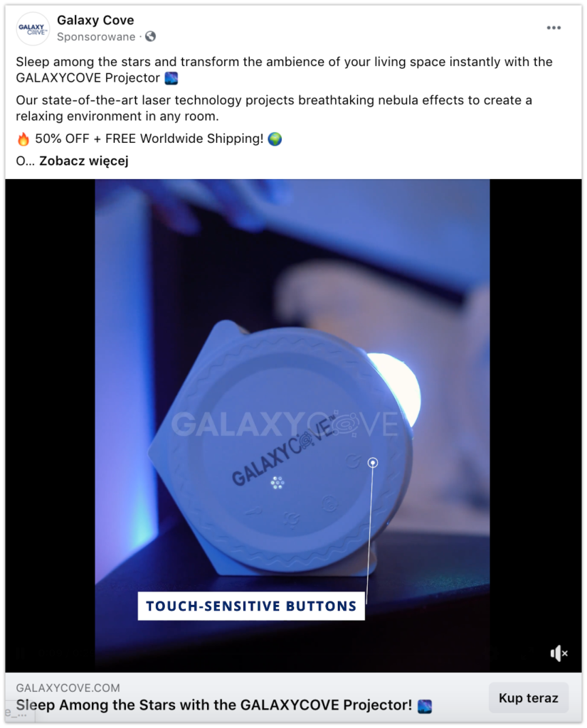Click the left black letterbox area of the video

point(51,425)
